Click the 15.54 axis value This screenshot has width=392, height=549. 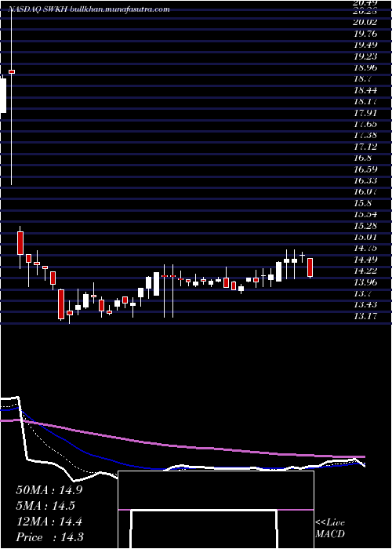click(x=366, y=214)
